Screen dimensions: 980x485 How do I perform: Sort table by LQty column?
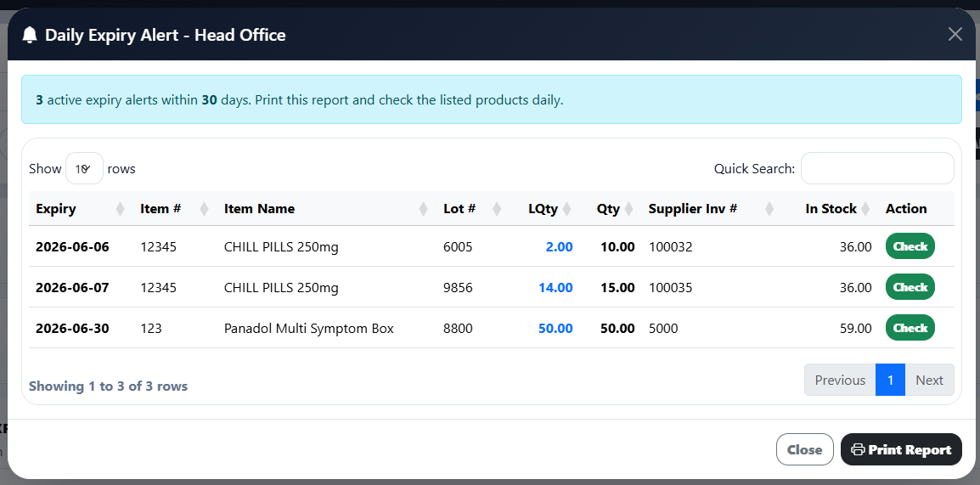tap(544, 209)
